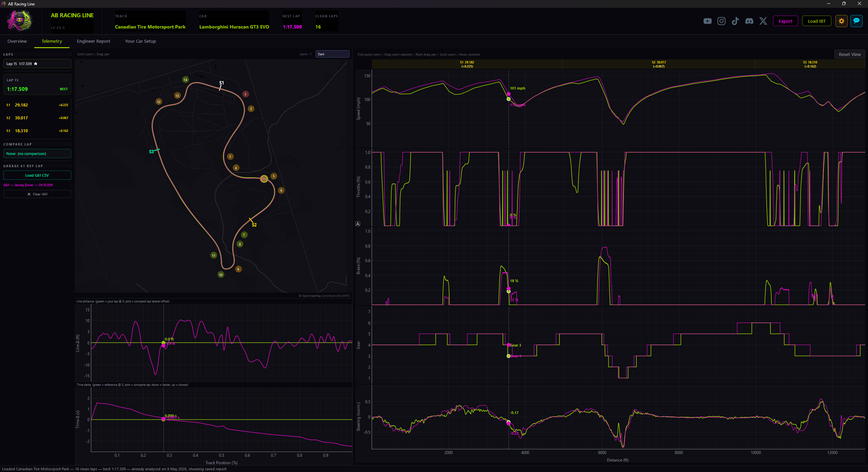Open the YouTube channel icon
Screen dimensions: 868x472
[x=708, y=21]
